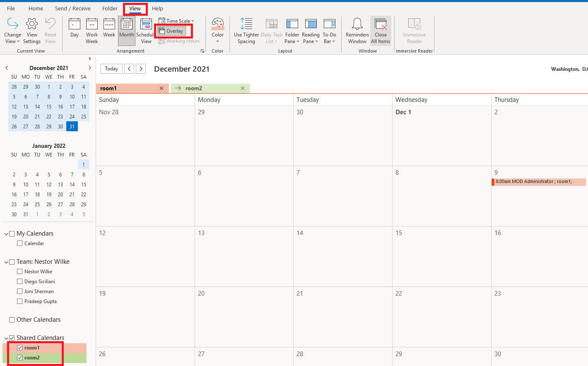Switch calendar to Day view
The width and height of the screenshot is (588, 366).
click(74, 30)
